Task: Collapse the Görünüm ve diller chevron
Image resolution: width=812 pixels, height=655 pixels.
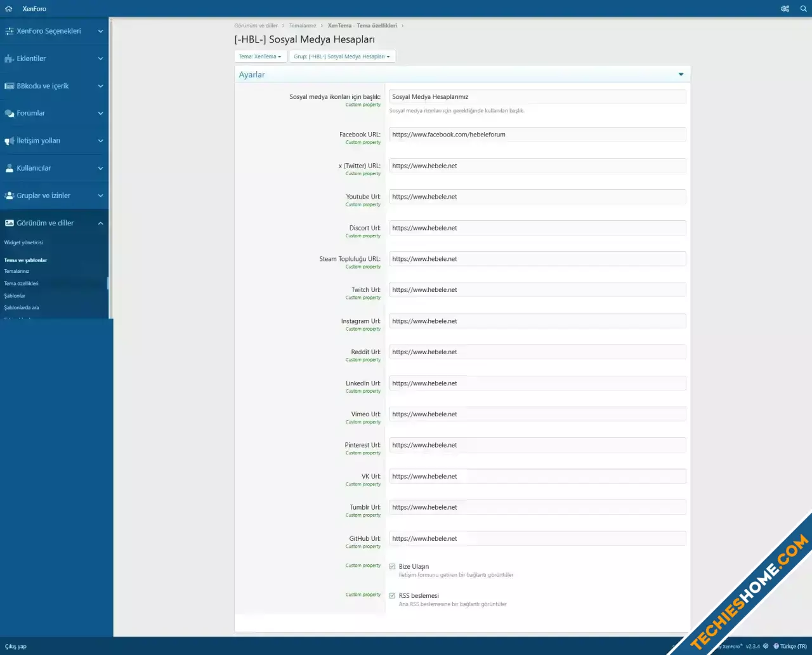Action: (x=100, y=223)
